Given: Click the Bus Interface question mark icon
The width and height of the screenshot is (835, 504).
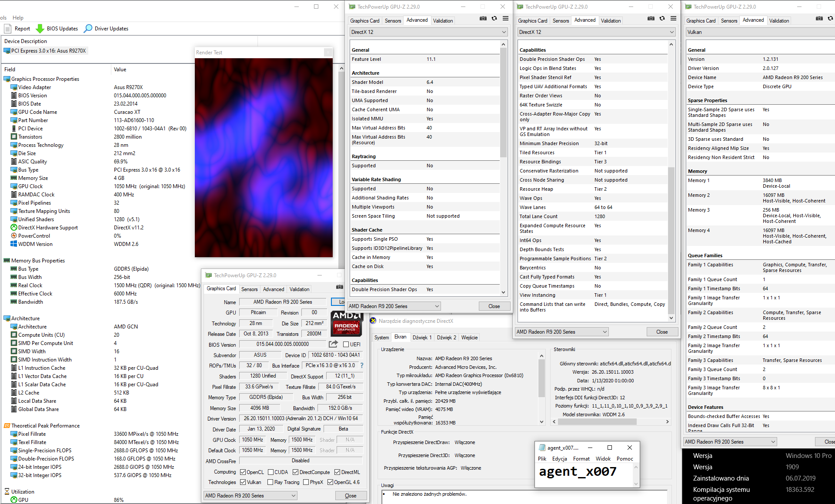Looking at the screenshot, I should pyautogui.click(x=362, y=365).
